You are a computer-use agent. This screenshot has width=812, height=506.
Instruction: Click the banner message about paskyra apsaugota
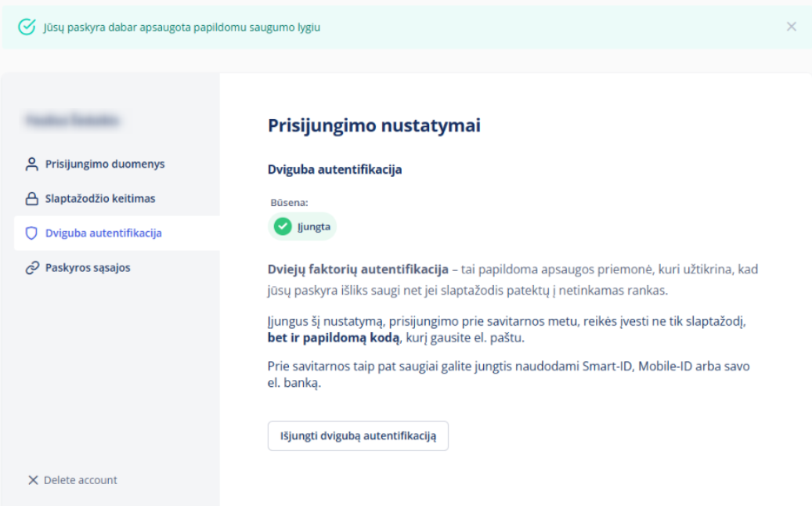(x=182, y=27)
